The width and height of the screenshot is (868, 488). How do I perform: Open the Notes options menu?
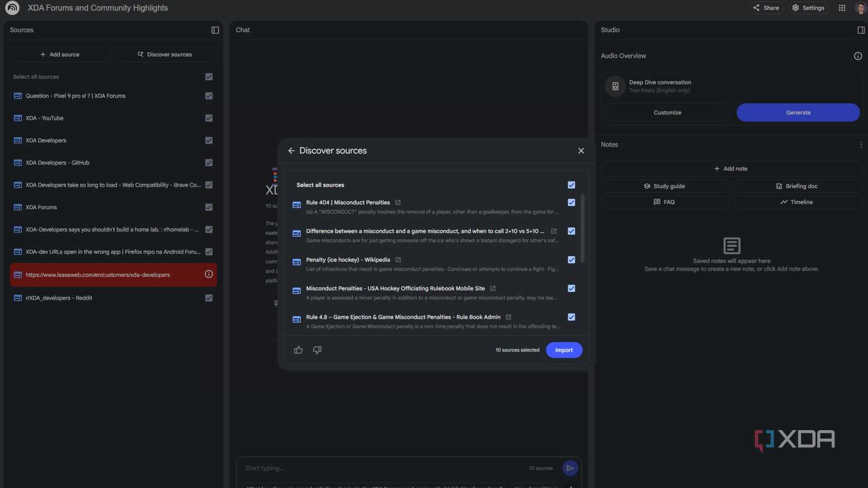tap(861, 145)
